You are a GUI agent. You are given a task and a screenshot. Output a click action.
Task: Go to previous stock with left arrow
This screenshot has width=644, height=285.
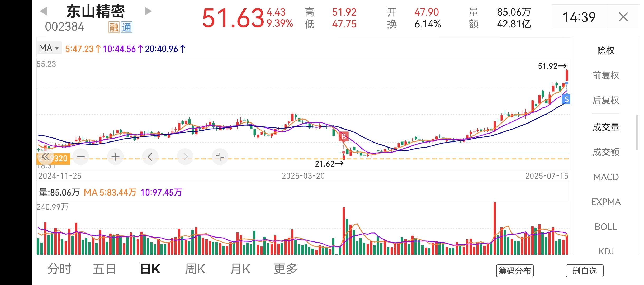point(43,11)
